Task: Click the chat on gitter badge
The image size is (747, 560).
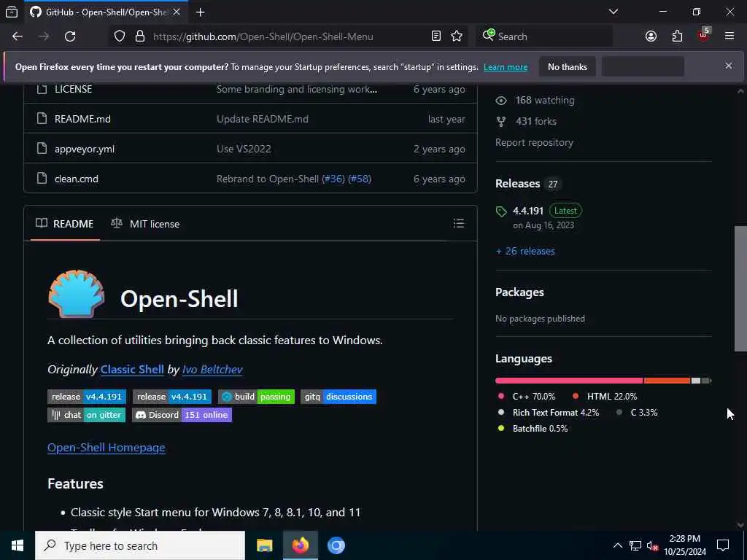Action: tap(86, 415)
